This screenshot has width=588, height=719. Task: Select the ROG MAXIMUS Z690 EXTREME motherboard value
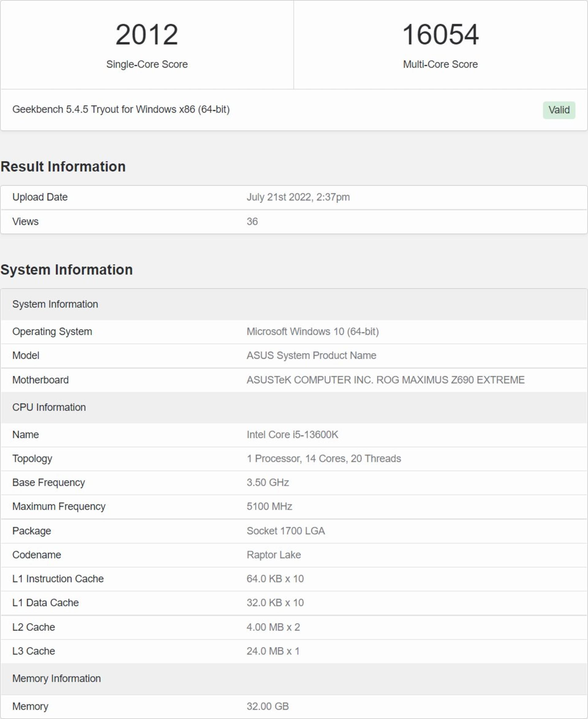[386, 380]
